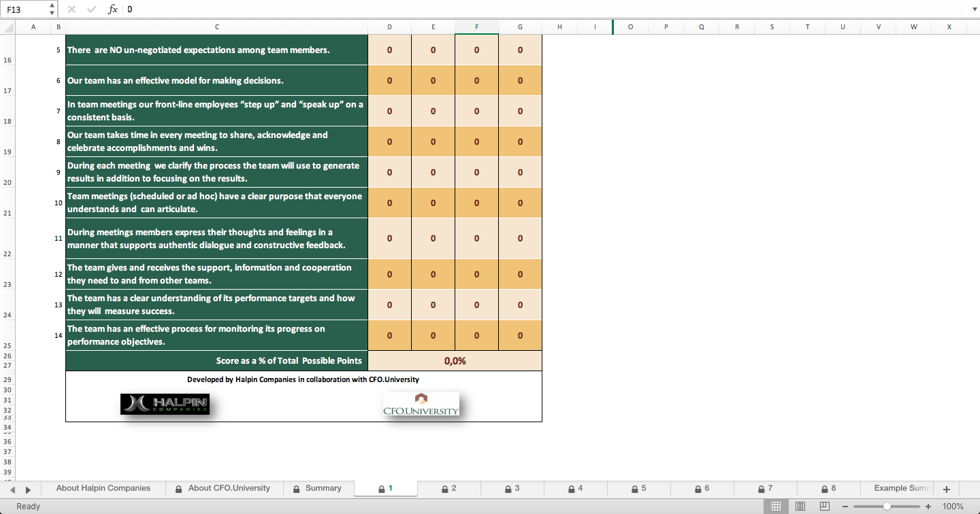
Task: Click column E zero for statement 9
Action: click(x=433, y=172)
